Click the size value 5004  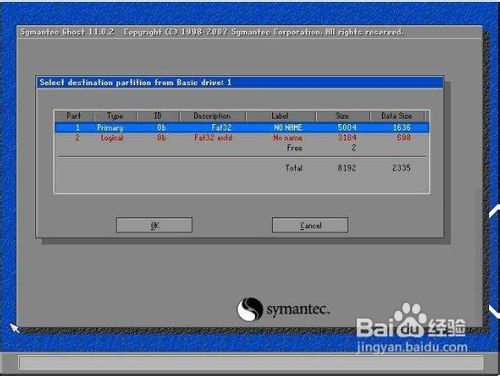click(347, 128)
